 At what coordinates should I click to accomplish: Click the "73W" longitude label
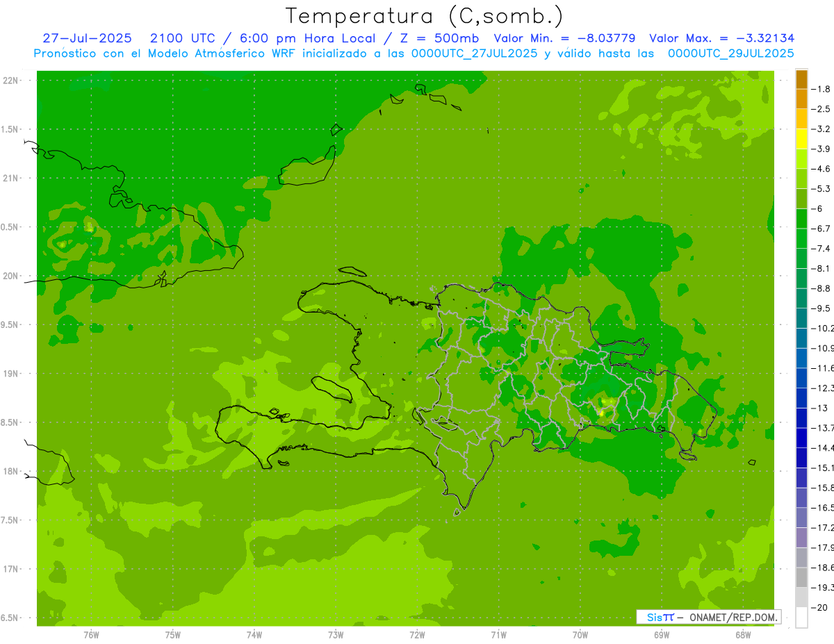[336, 634]
